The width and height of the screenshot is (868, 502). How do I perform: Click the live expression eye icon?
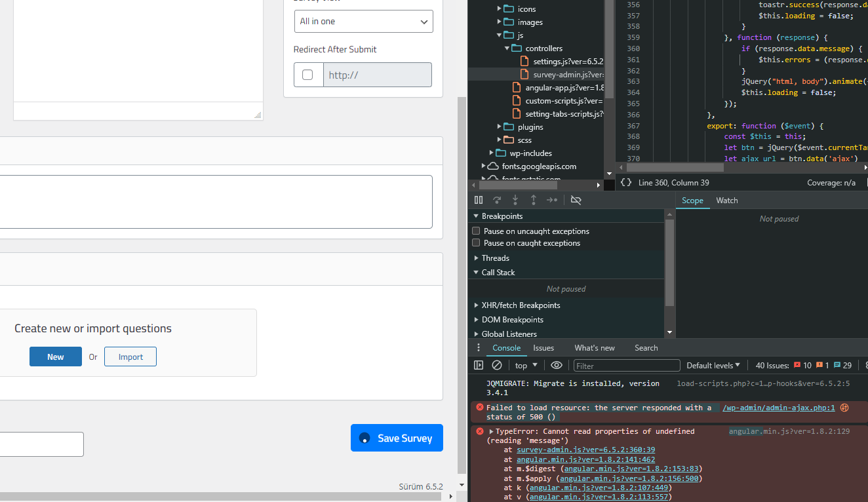point(557,365)
